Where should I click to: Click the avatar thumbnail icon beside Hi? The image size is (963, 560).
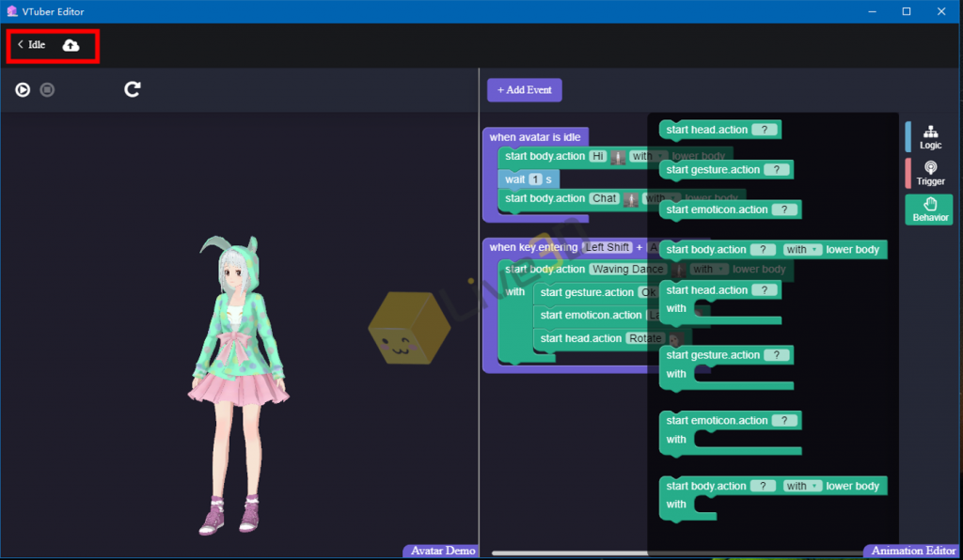[x=618, y=157]
